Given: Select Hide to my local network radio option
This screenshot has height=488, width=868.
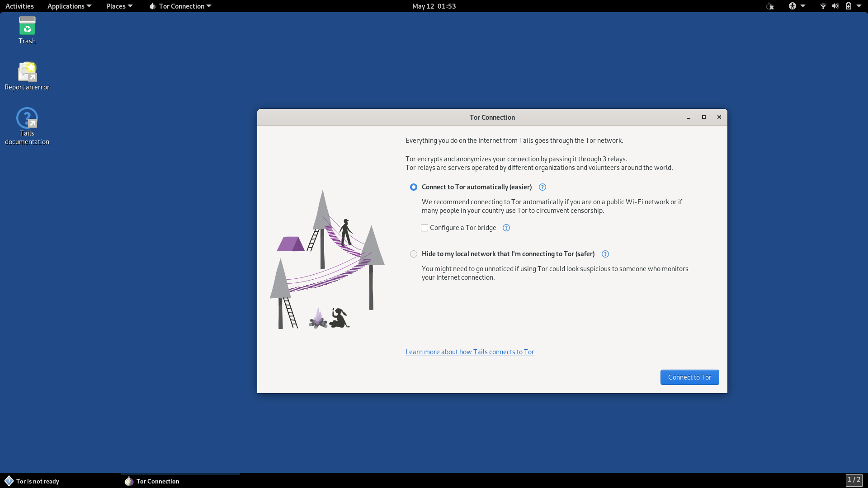Looking at the screenshot, I should point(414,254).
